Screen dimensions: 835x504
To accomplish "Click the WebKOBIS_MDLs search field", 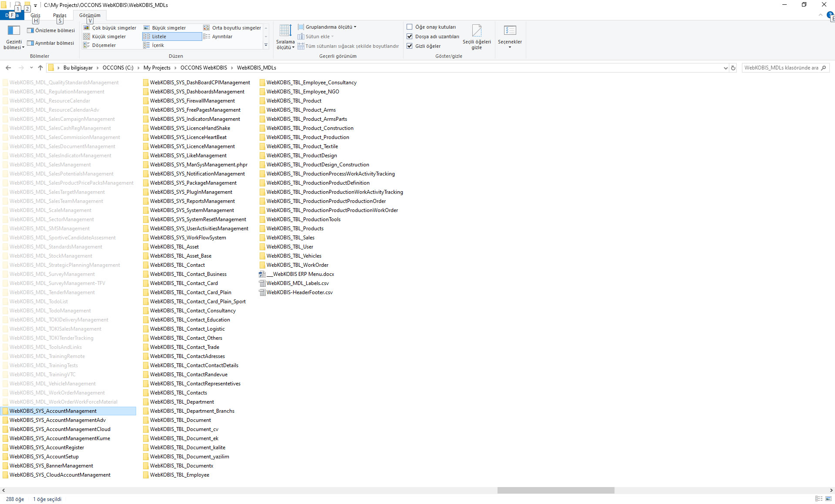I will pyautogui.click(x=781, y=68).
